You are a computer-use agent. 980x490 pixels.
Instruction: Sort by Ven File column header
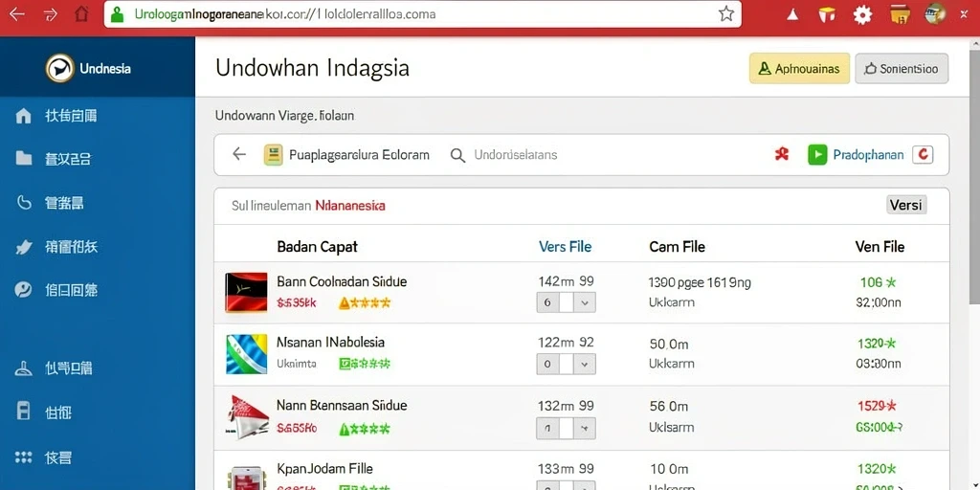pyautogui.click(x=880, y=247)
